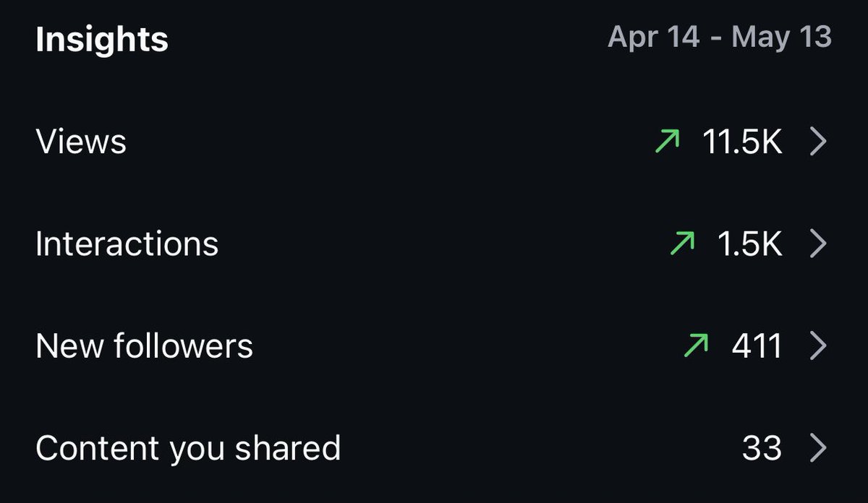The width and height of the screenshot is (868, 503).
Task: Click the K suffix in 11.5K
Action: 772,142
